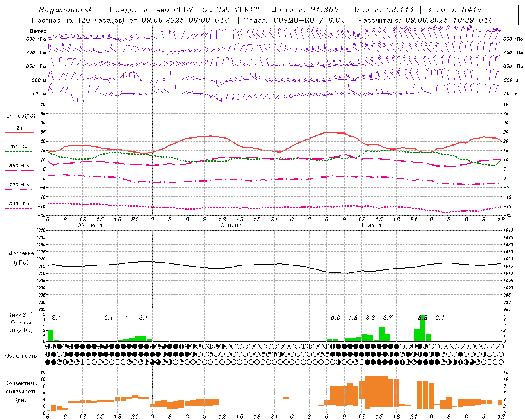The height and width of the screenshot is (420, 525).
Task: Click the green dotted Td legend line
Action: 18,152
